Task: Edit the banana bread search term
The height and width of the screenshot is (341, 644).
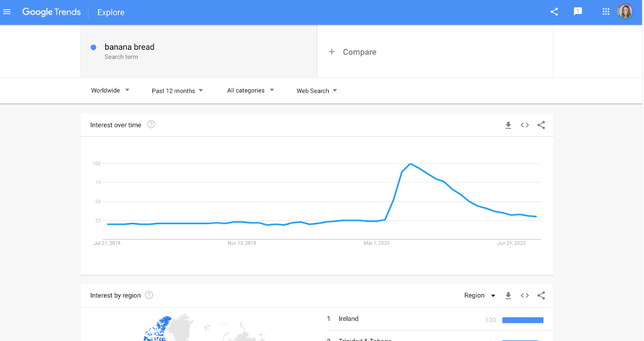Action: pos(129,47)
